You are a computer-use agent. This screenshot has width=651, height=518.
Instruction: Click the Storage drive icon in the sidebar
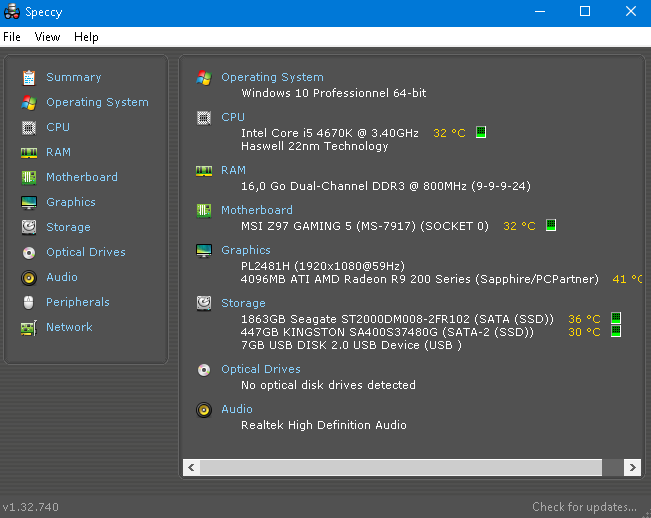[x=28, y=227]
